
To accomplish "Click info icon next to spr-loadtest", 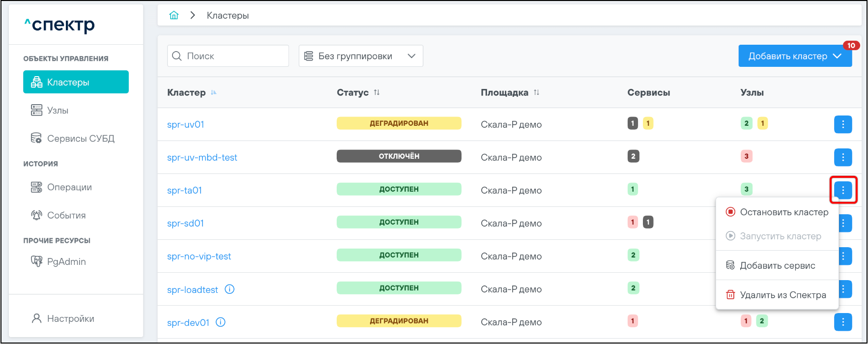I will pyautogui.click(x=230, y=289).
